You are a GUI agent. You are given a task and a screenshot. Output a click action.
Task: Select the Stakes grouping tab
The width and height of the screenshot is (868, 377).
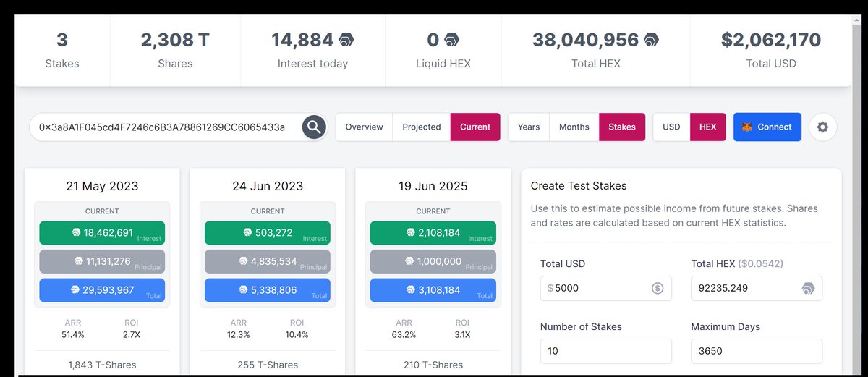622,127
